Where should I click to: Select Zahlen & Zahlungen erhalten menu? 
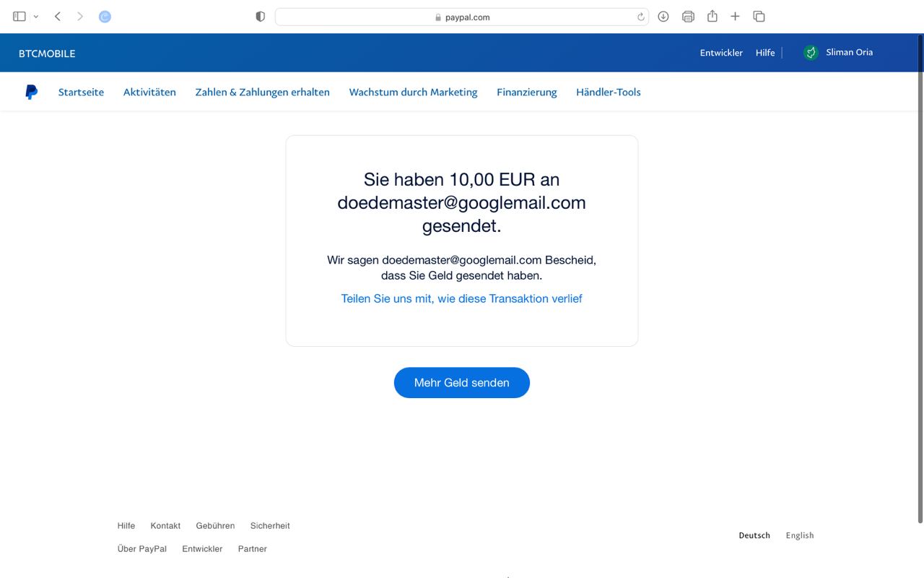click(x=262, y=92)
